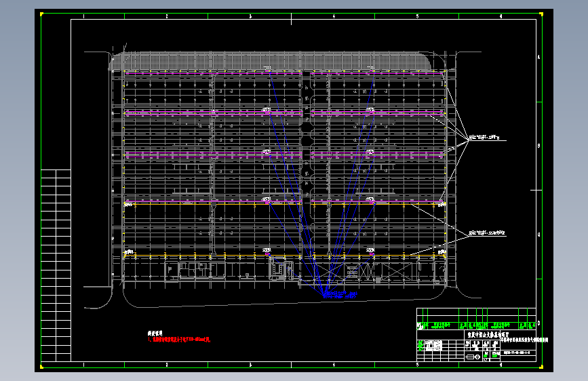Select the lower white callout label right of the plan
Image resolution: width=588 pixels, height=381 pixels.
coord(486,233)
